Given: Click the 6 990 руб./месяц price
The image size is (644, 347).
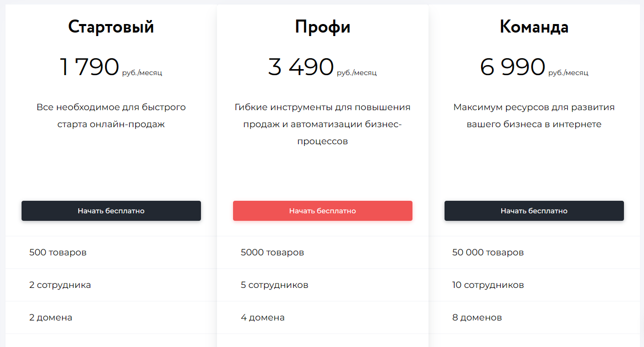Looking at the screenshot, I should 534,68.
